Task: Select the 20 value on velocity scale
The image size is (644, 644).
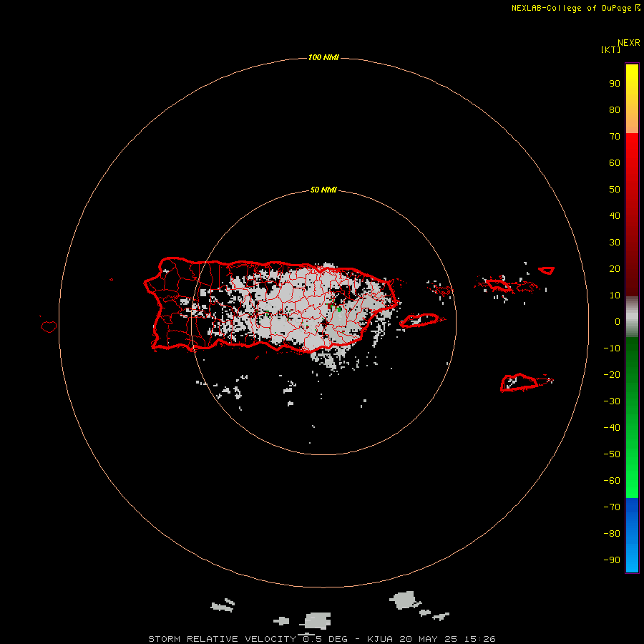Action: 615,269
